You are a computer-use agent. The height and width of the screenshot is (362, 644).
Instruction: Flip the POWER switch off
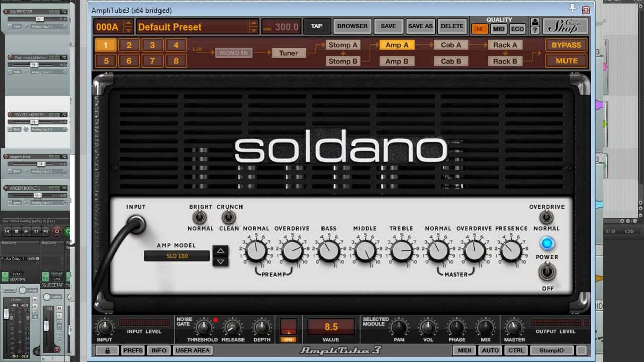[x=547, y=272]
